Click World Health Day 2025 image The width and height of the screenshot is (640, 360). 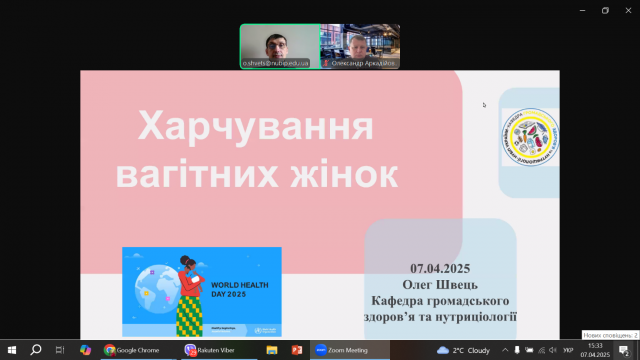point(202,291)
